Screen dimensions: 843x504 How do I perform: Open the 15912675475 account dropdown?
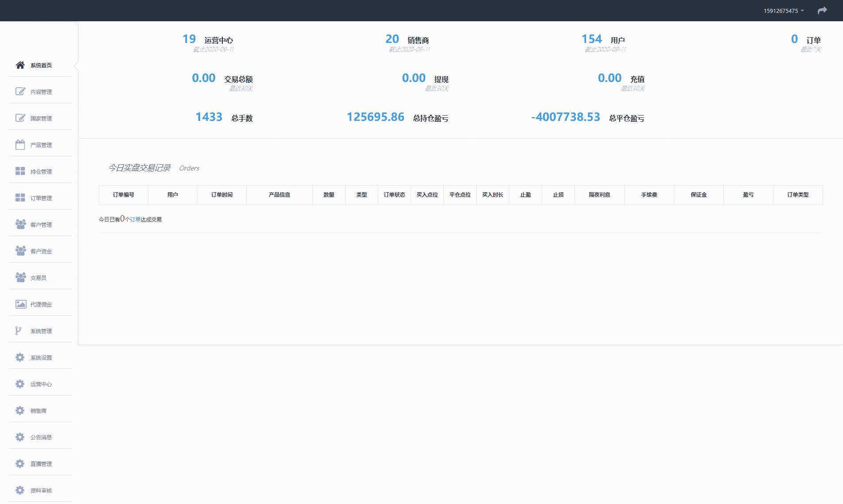click(x=783, y=11)
